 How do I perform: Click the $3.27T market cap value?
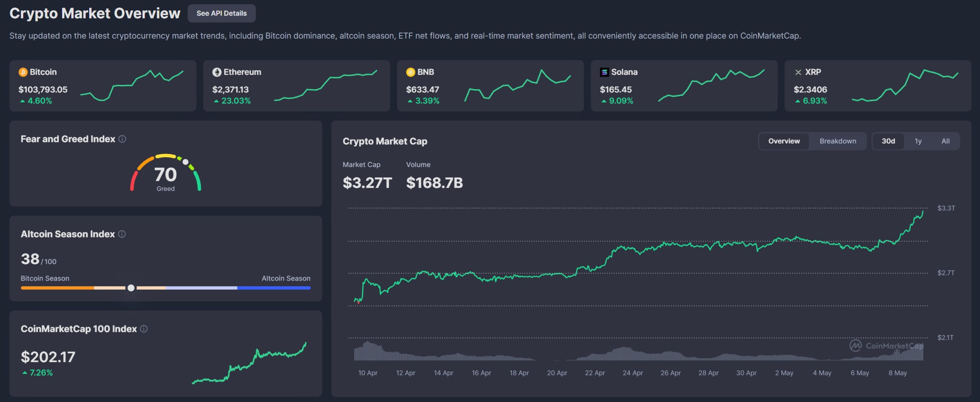click(367, 183)
